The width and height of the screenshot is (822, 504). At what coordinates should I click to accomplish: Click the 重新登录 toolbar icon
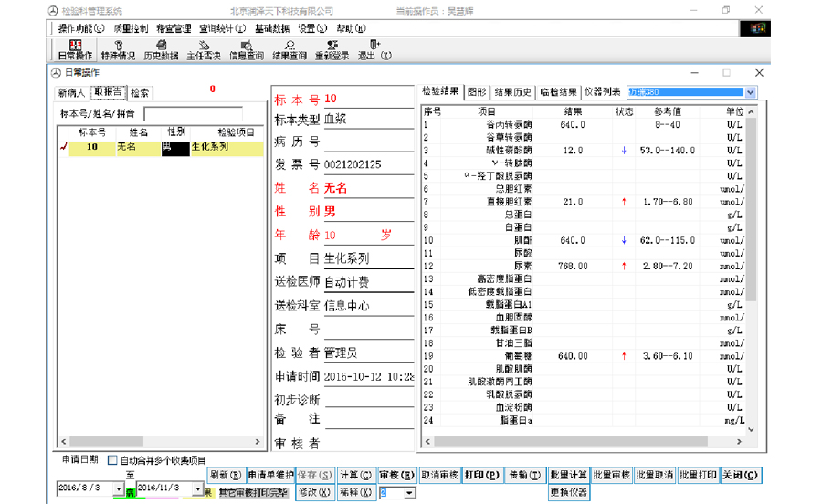pyautogui.click(x=332, y=48)
